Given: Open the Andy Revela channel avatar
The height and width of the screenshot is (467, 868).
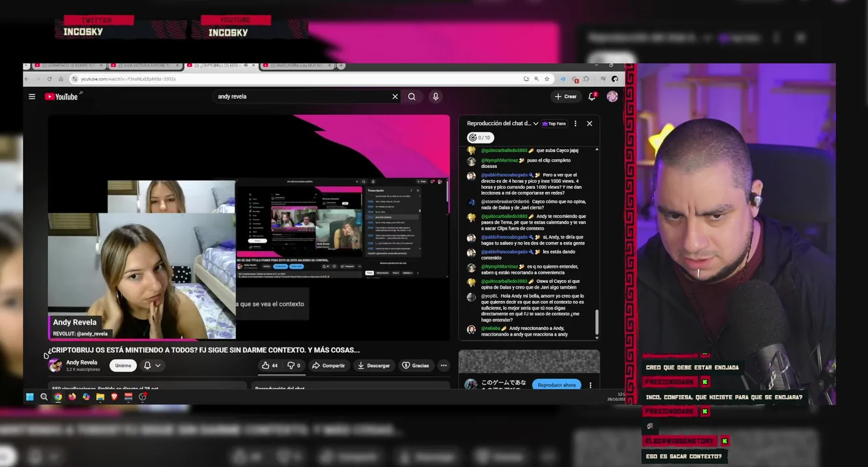Looking at the screenshot, I should click(x=55, y=366).
